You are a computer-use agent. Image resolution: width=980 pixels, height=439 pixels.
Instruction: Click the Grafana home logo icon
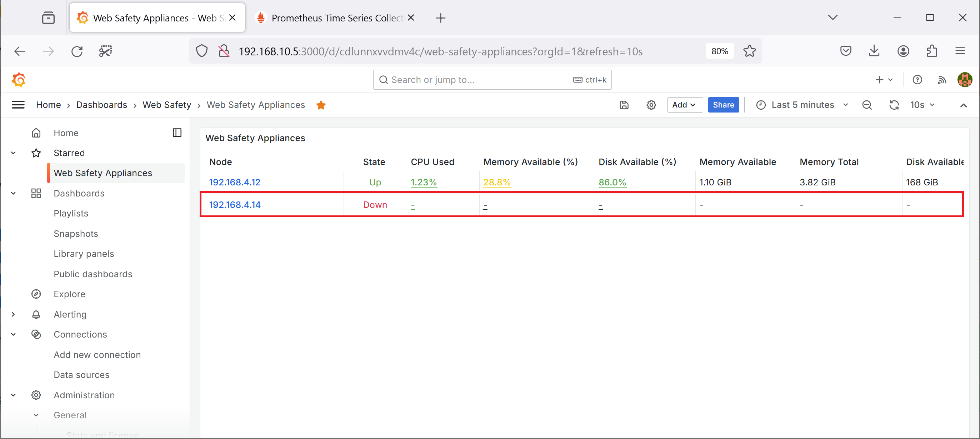(x=18, y=79)
